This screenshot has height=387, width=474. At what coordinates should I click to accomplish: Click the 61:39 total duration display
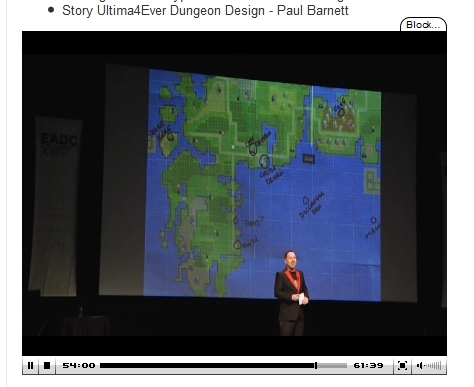(368, 366)
